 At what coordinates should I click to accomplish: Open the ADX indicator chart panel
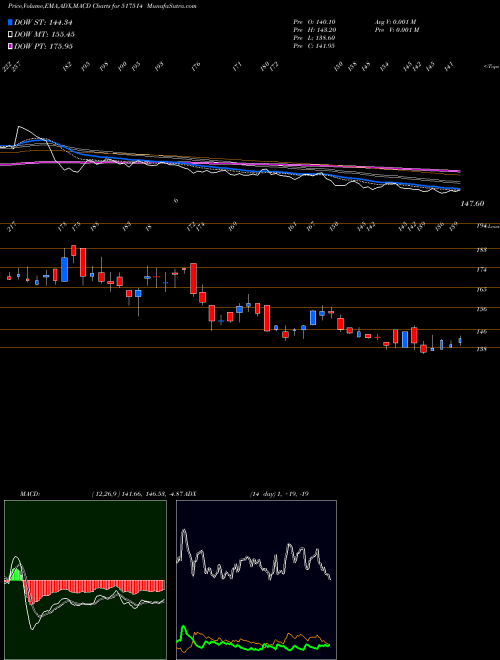256,580
